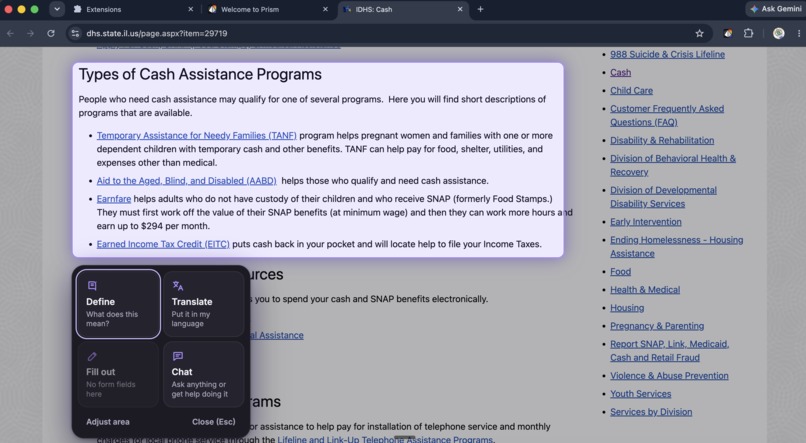Open Aid to the Aged, Blind, and Disabled link
Viewport: 806px width, 443px height.
[x=187, y=181]
